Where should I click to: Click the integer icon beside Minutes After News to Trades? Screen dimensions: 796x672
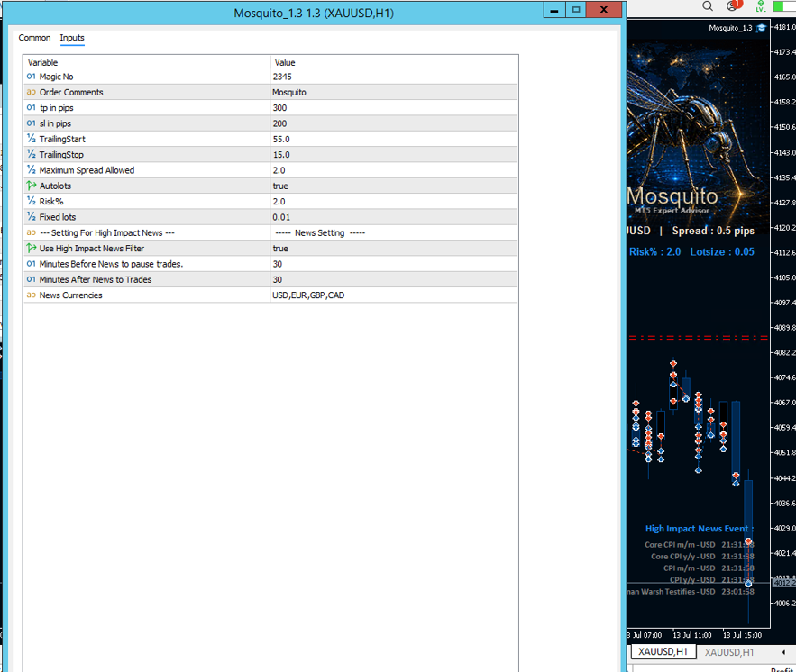pyautogui.click(x=31, y=279)
